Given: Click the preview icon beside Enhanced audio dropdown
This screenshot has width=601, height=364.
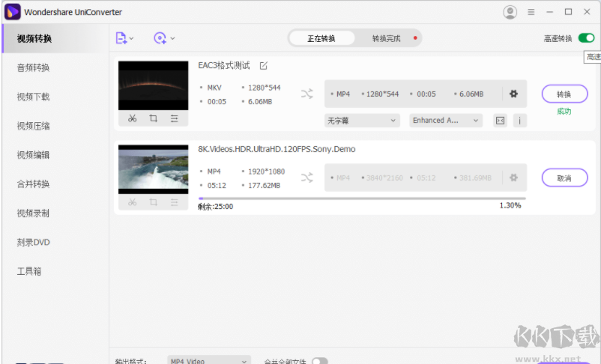Looking at the screenshot, I should tap(500, 120).
